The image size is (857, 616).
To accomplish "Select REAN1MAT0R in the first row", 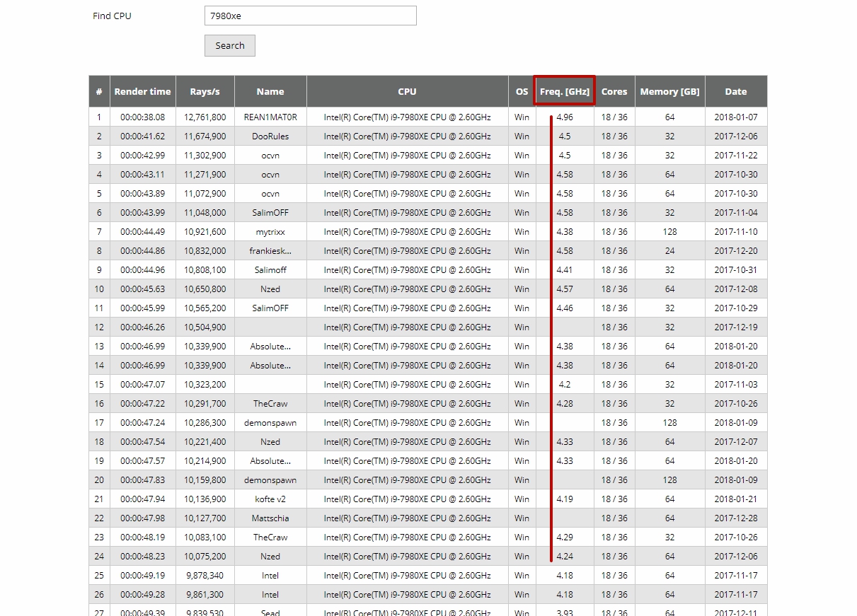I will coord(270,117).
